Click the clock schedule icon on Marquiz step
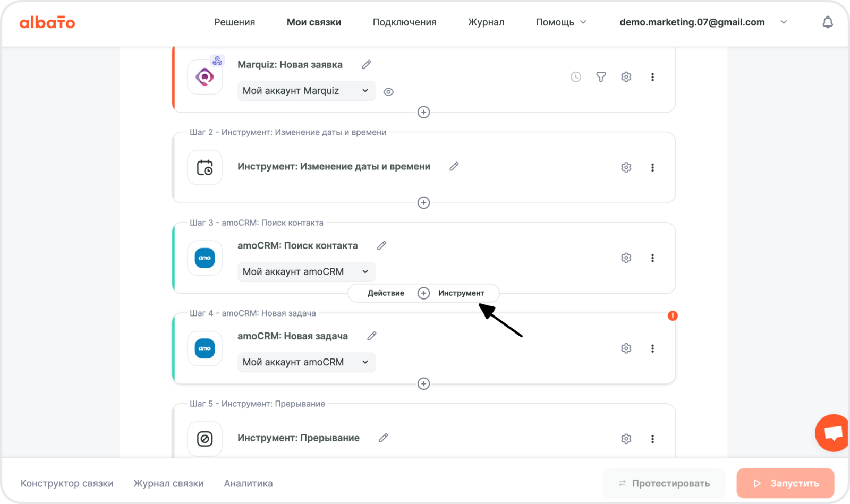The height and width of the screenshot is (504, 850). [x=576, y=77]
